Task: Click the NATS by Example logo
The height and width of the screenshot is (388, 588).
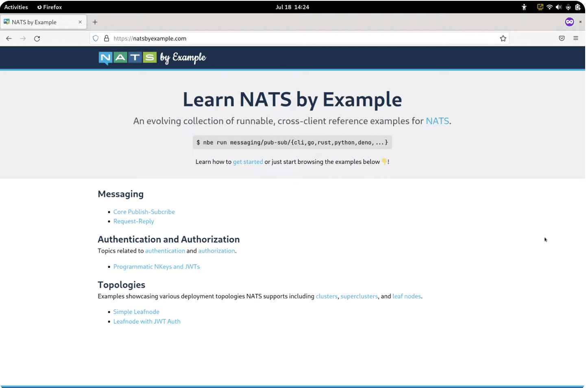Action: pyautogui.click(x=152, y=58)
